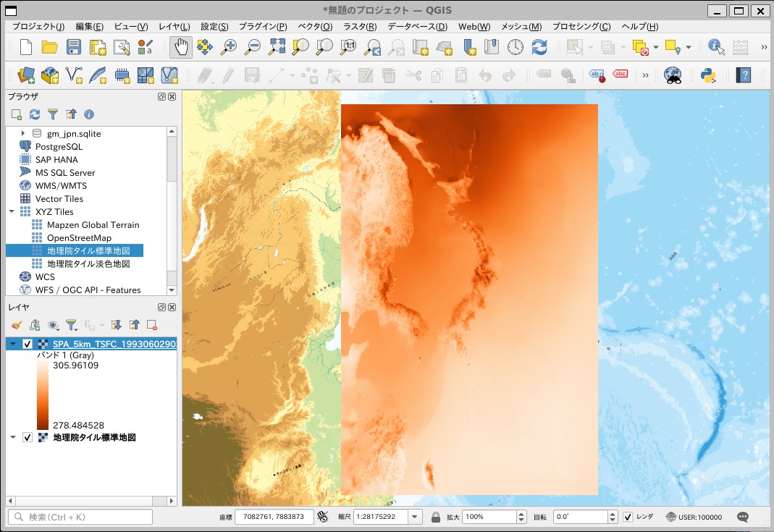Open the プロセシング menu
The height and width of the screenshot is (532, 774).
(581, 27)
